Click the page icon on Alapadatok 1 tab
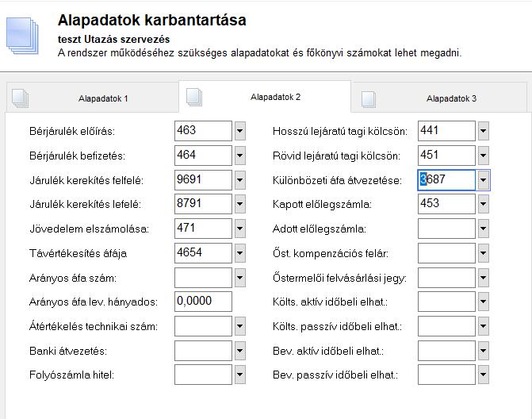532x419 pixels. pos(20,98)
